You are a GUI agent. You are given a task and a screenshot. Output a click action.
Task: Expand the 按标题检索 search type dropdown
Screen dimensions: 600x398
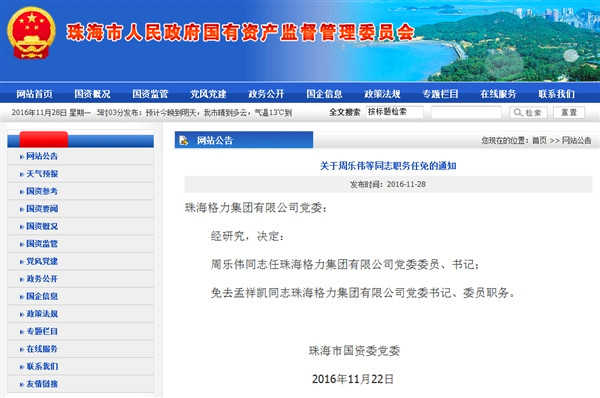pos(395,112)
